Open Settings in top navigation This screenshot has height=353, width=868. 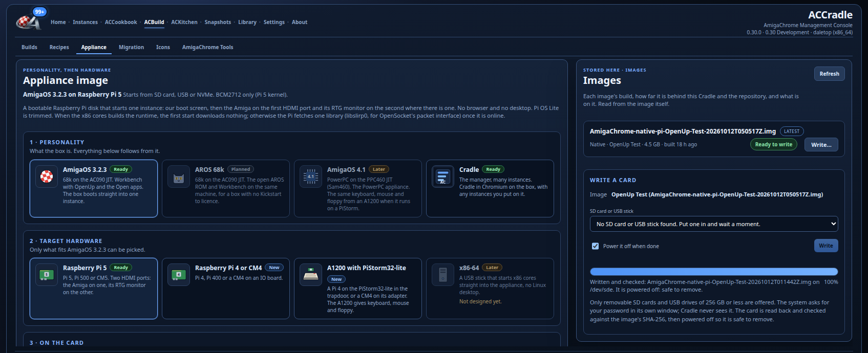(274, 22)
